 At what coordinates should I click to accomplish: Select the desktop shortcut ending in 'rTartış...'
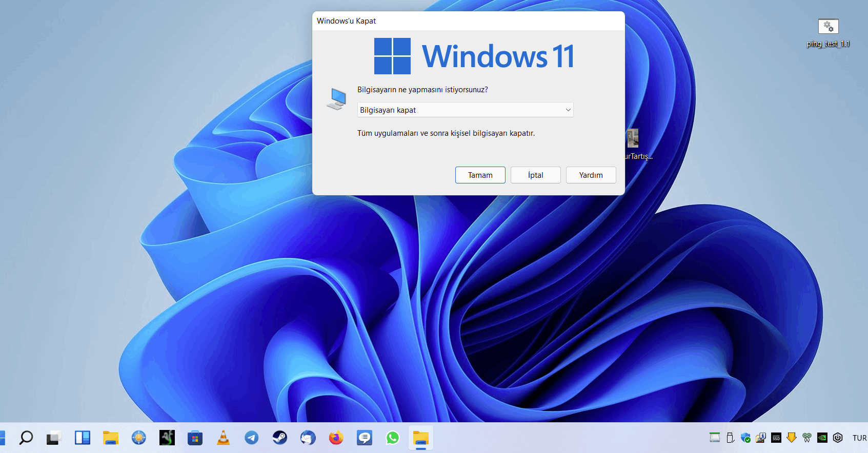point(638,145)
